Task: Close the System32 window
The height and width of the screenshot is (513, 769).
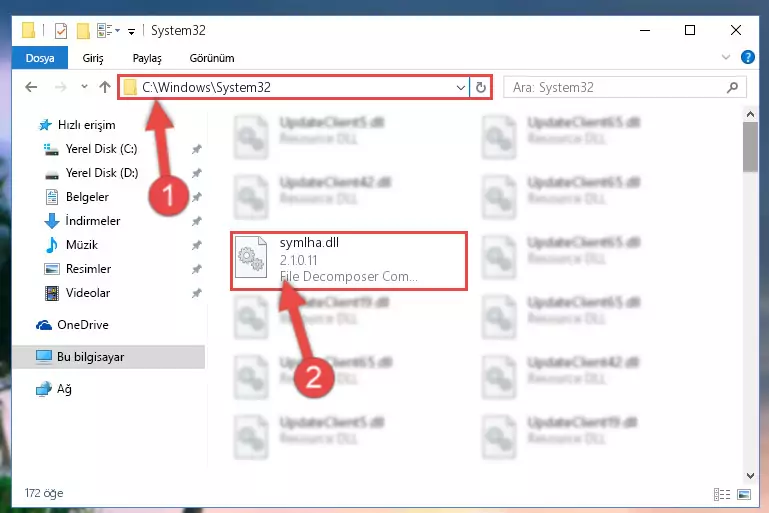Action: coord(736,30)
